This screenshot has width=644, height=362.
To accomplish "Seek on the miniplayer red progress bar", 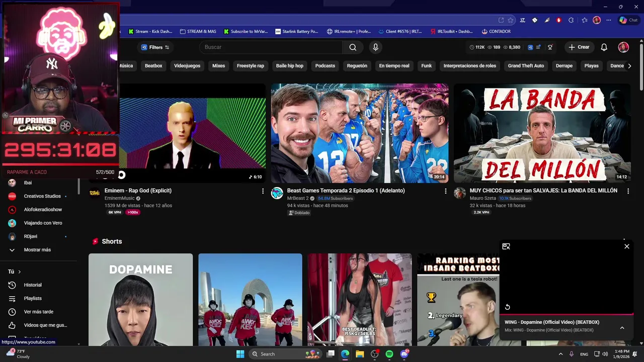I will coord(566,314).
